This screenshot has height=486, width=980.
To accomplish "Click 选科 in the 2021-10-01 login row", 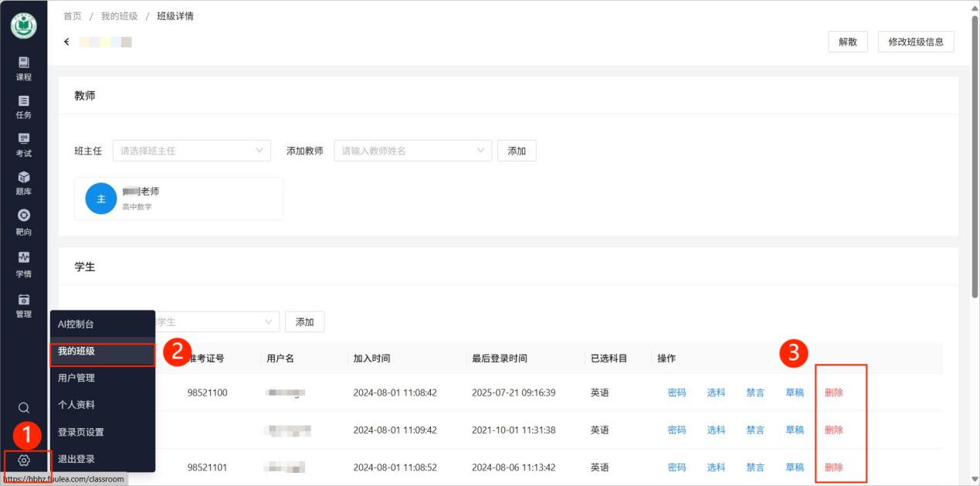I will click(x=716, y=430).
